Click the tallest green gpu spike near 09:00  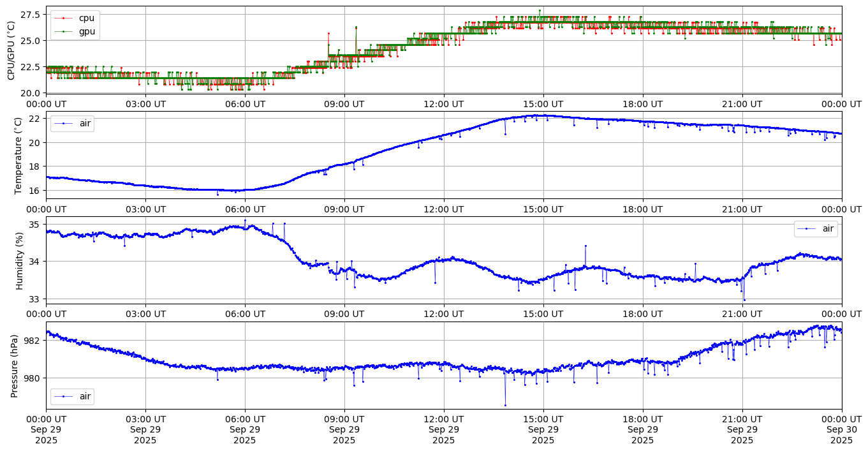tap(356, 27)
